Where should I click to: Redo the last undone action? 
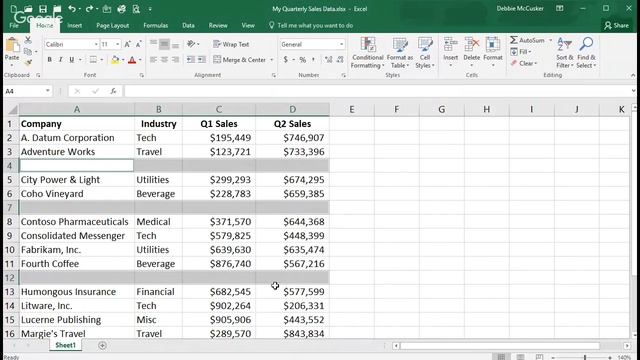tap(89, 9)
